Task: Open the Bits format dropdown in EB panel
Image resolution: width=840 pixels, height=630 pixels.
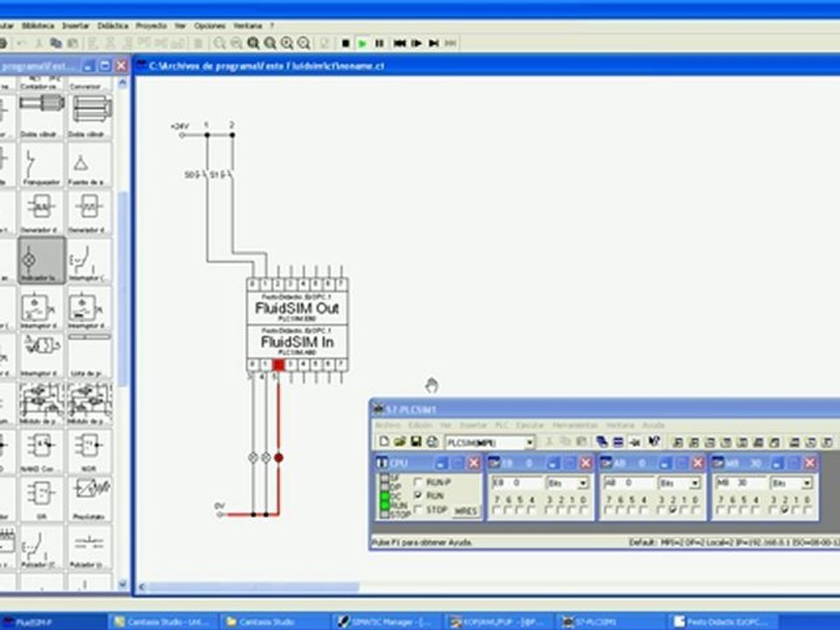Action: pyautogui.click(x=583, y=484)
